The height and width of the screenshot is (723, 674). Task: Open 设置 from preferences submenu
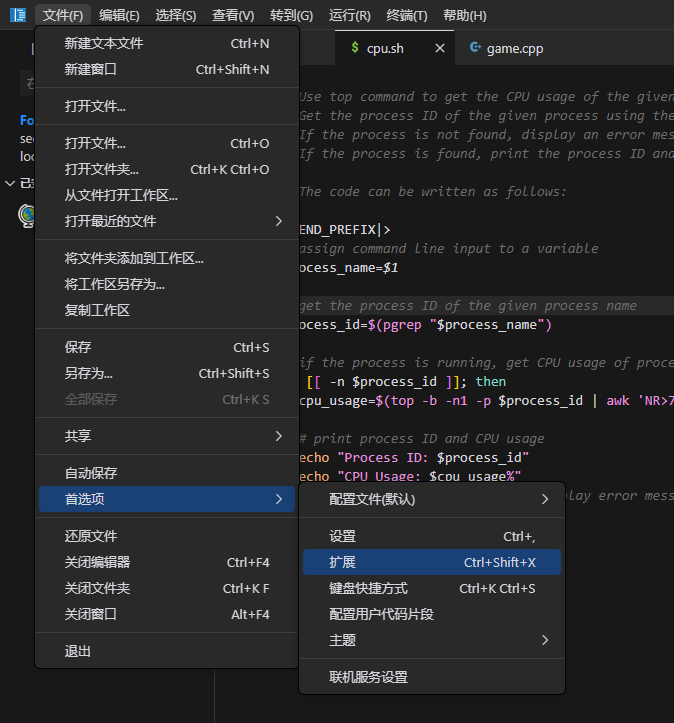click(x=432, y=536)
